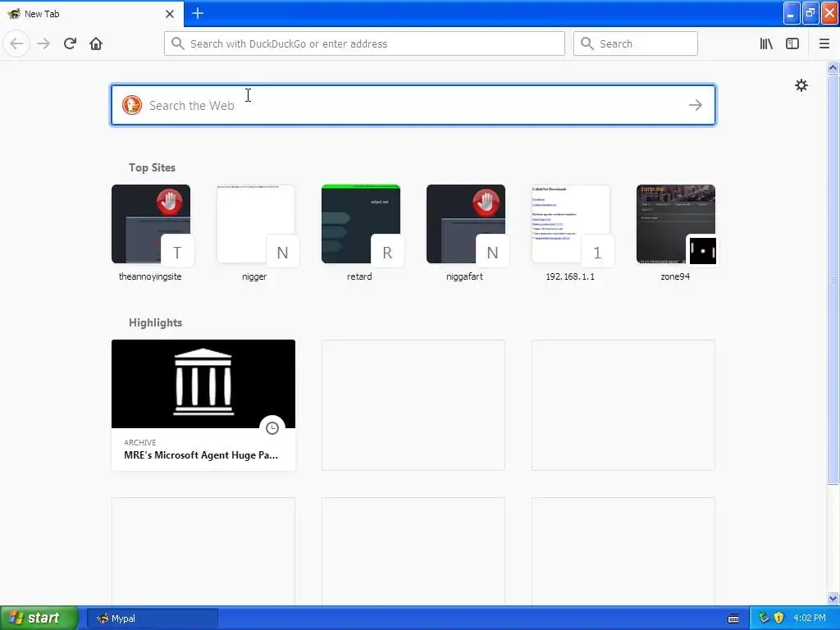Open the Internet Archive highlight thumbnail

coord(203,384)
